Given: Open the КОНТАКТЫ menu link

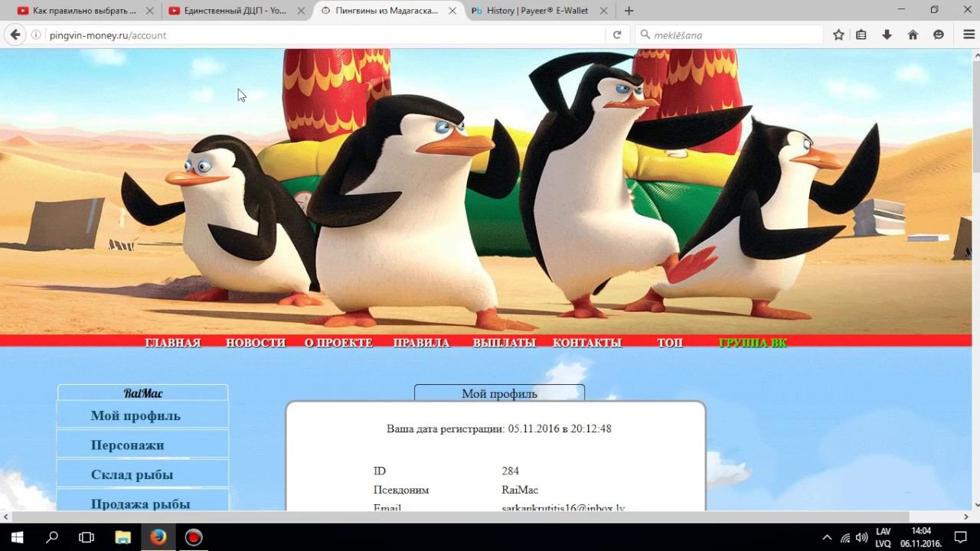Looking at the screenshot, I should (x=587, y=343).
